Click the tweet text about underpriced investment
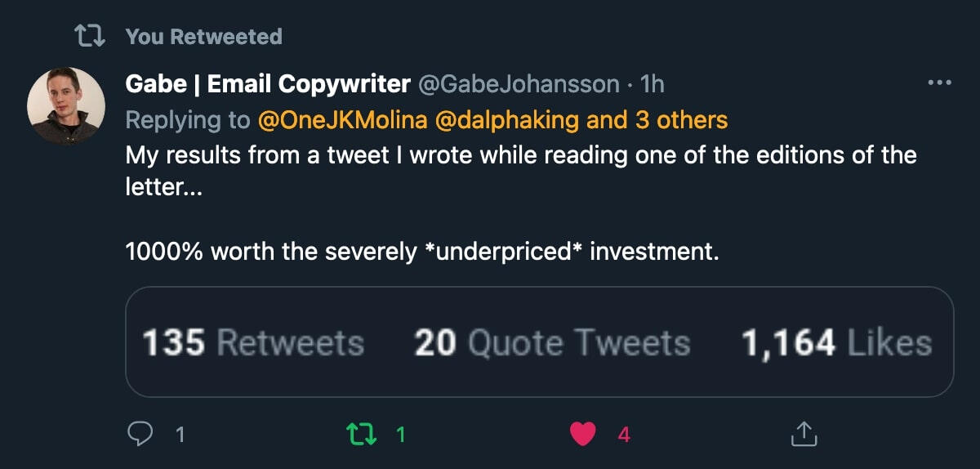 (x=423, y=252)
